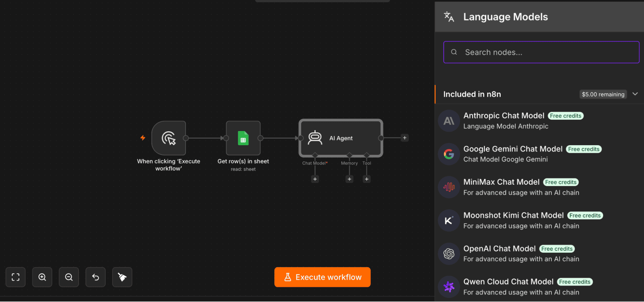644x302 pixels.
Task: Choose Google Gemini Chat Model
Action: (539, 154)
